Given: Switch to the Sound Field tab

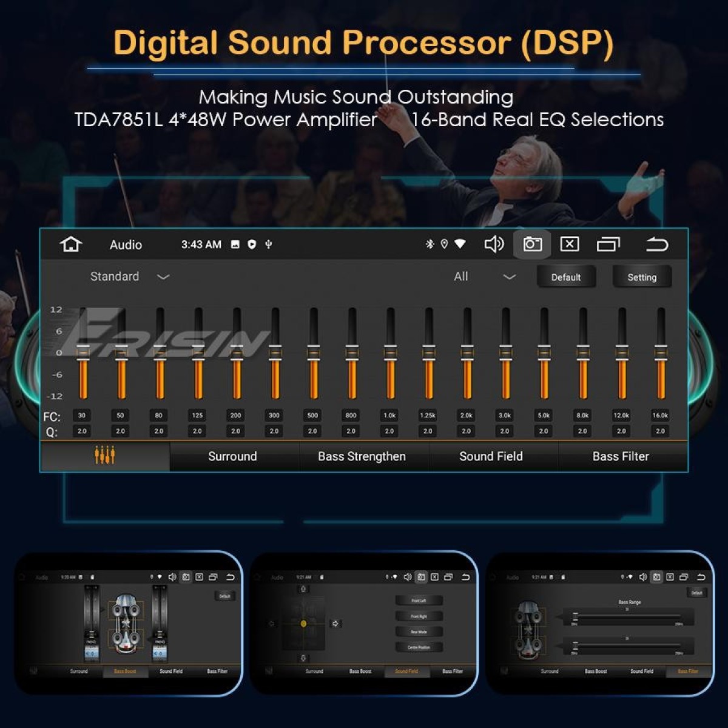Looking at the screenshot, I should [491, 456].
